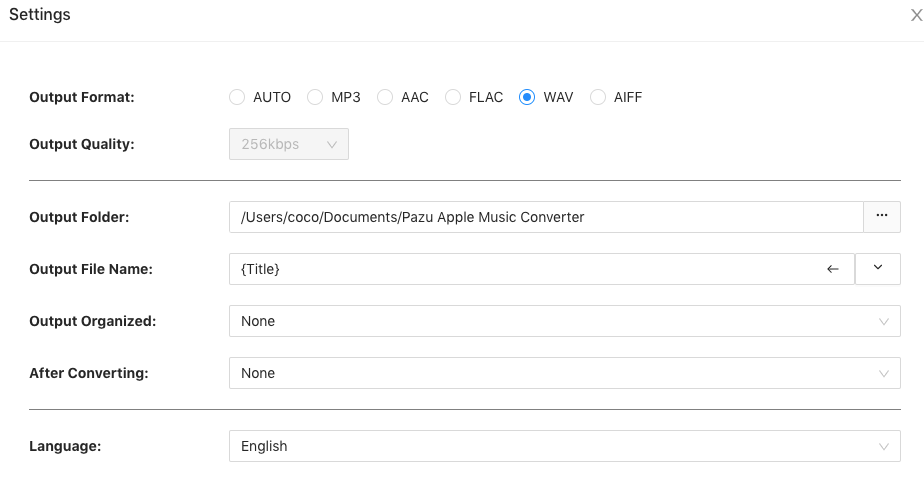
Task: Click the Output Folder path field
Action: pos(545,217)
